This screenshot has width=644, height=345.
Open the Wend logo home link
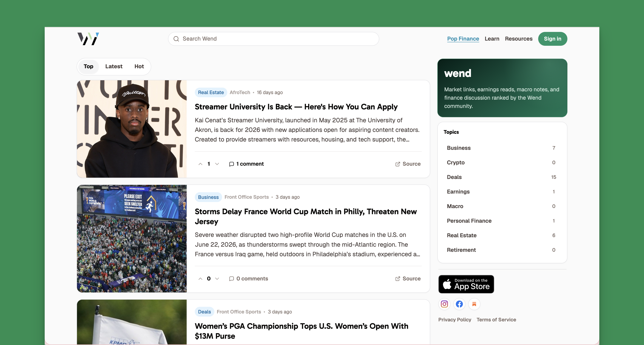[x=88, y=39]
